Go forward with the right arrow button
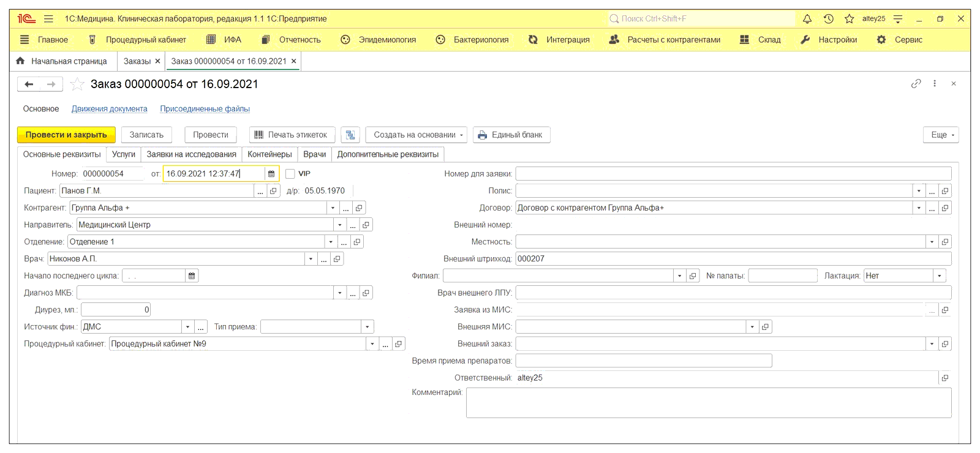 coord(51,84)
